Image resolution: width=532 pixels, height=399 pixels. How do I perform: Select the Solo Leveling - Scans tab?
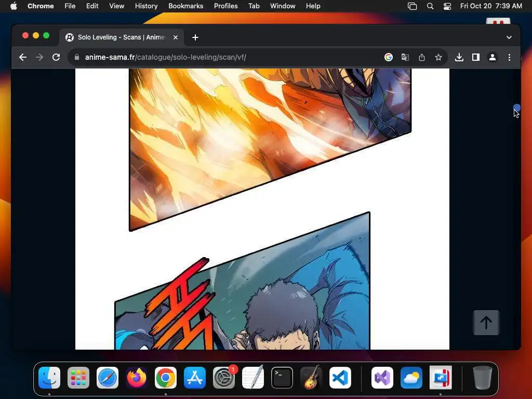[122, 37]
